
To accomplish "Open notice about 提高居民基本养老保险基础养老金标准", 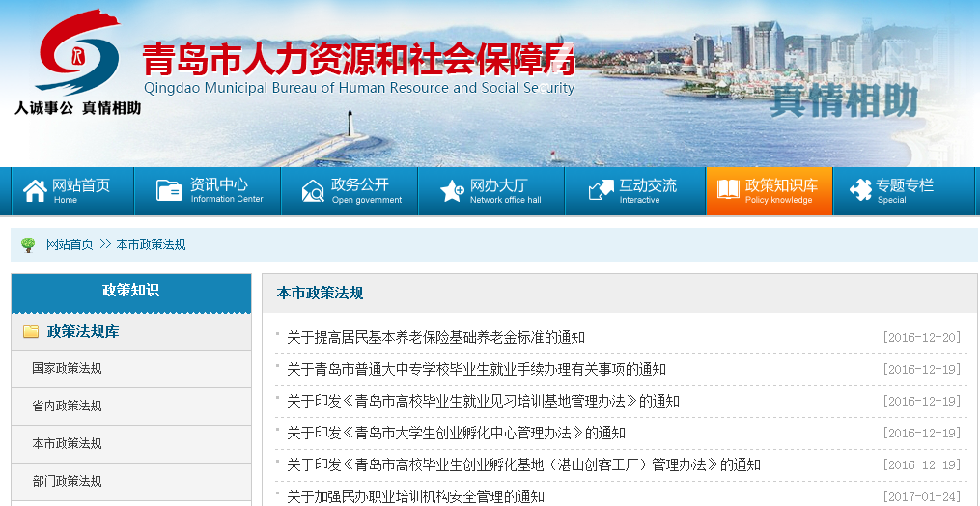I will click(x=435, y=338).
